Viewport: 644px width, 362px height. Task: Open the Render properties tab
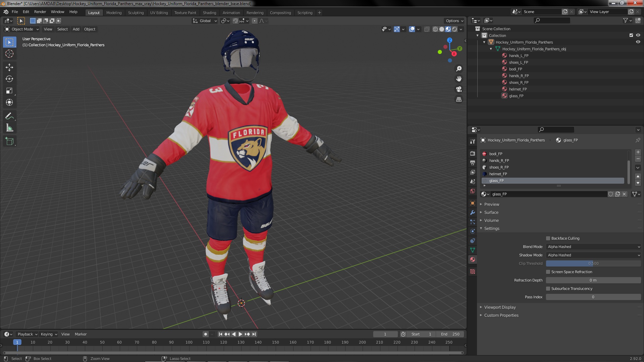[473, 154]
